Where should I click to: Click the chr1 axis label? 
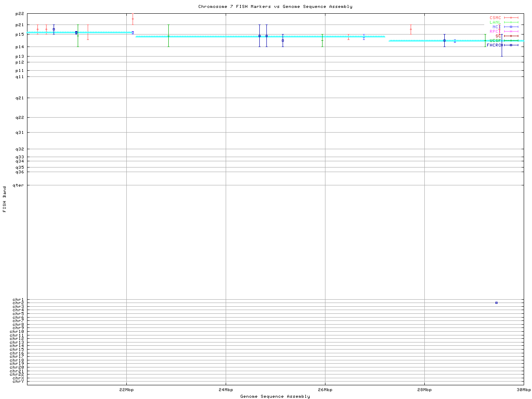tap(18, 300)
